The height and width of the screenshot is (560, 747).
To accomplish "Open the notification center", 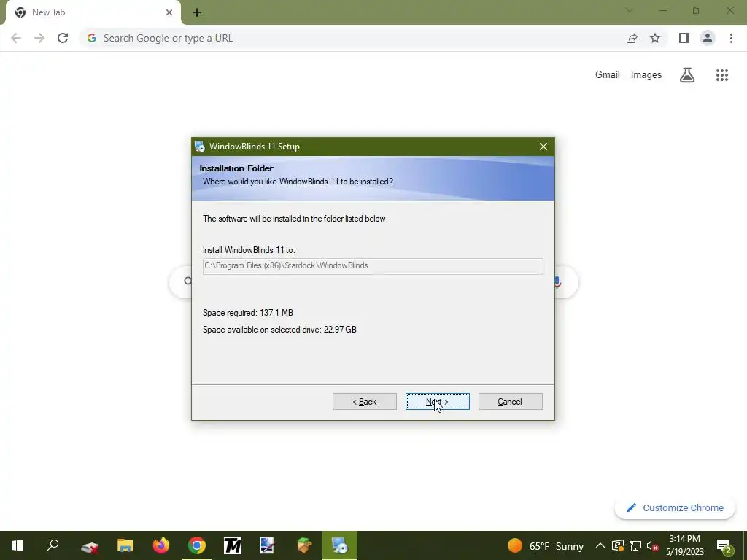I will [x=724, y=545].
